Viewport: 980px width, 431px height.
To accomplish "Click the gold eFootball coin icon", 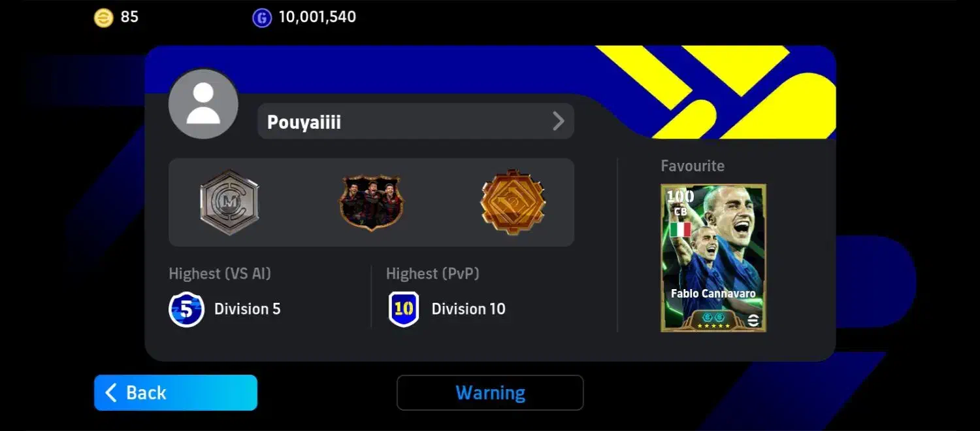I will (x=103, y=18).
